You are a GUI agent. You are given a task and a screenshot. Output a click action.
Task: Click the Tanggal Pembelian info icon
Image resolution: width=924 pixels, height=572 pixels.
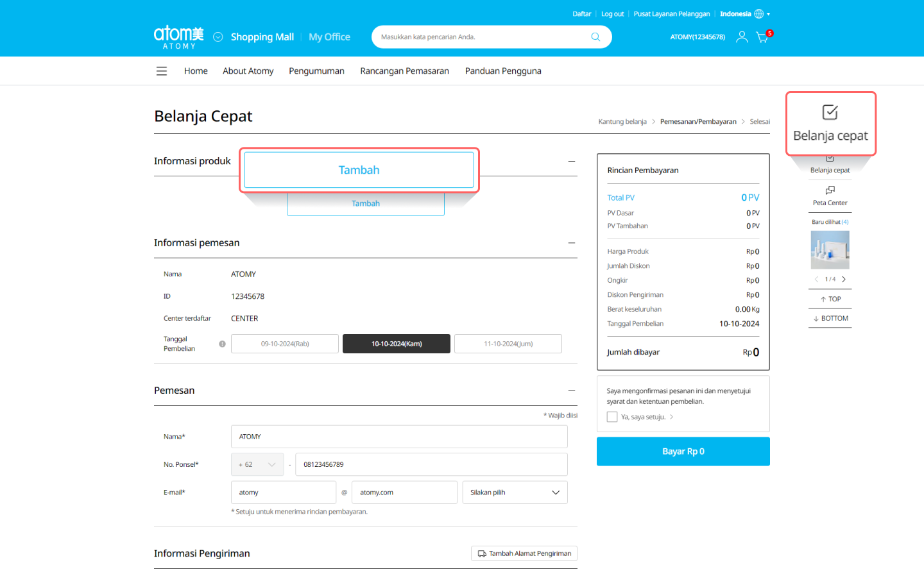(222, 344)
